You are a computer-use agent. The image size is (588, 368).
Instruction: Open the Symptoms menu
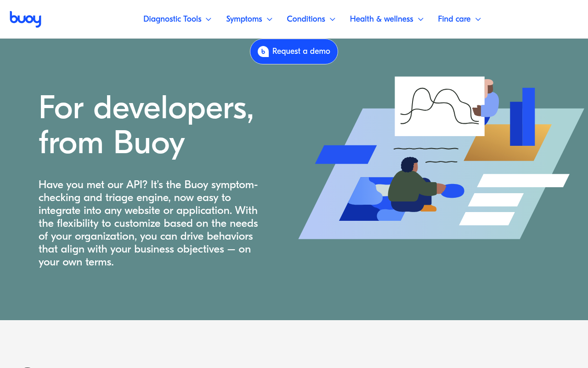(x=244, y=19)
